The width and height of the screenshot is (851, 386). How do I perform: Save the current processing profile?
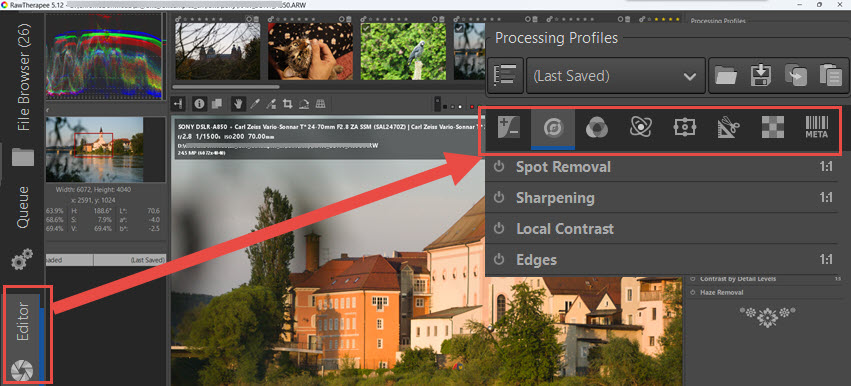tap(761, 76)
